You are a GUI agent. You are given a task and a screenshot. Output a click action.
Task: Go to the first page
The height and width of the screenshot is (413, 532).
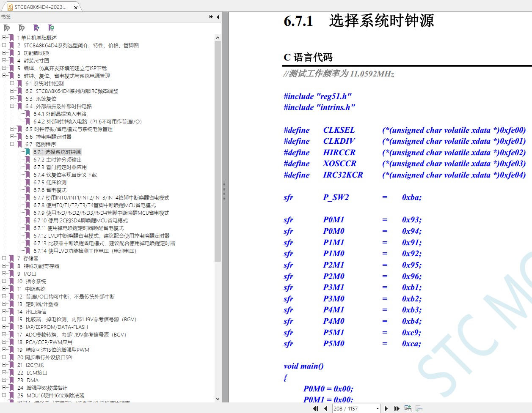pyautogui.click(x=315, y=408)
